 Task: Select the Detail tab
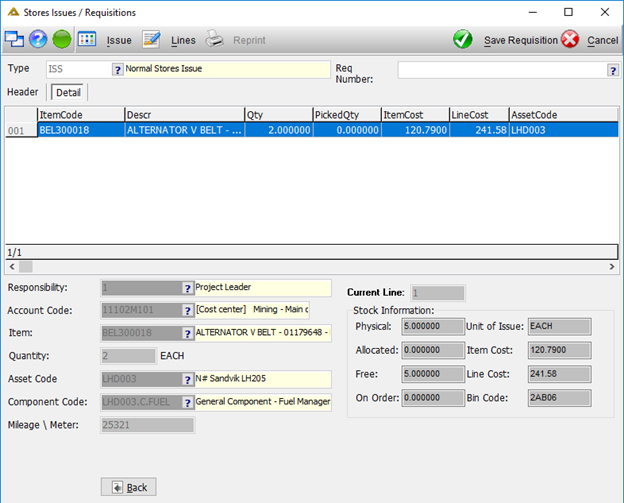pyautogui.click(x=68, y=93)
